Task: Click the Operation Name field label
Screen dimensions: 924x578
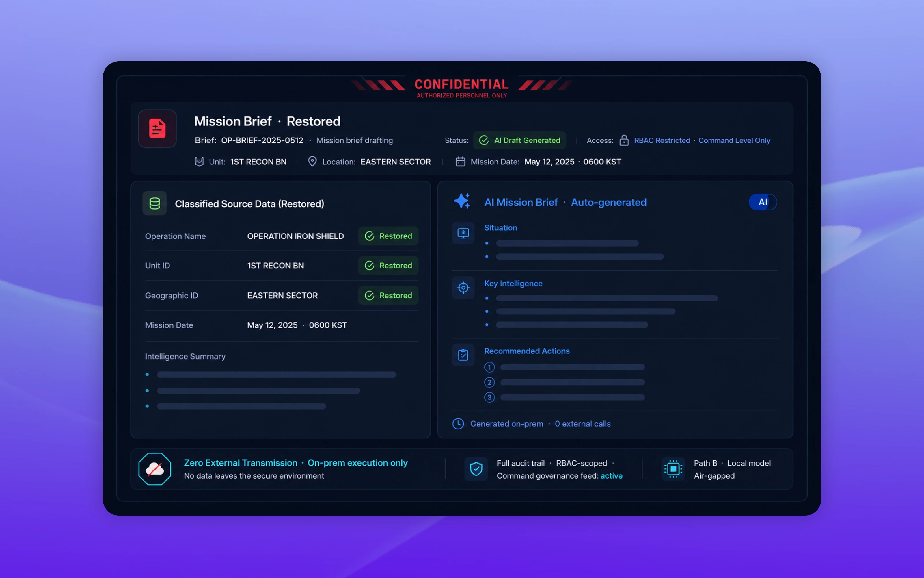Action: point(175,236)
